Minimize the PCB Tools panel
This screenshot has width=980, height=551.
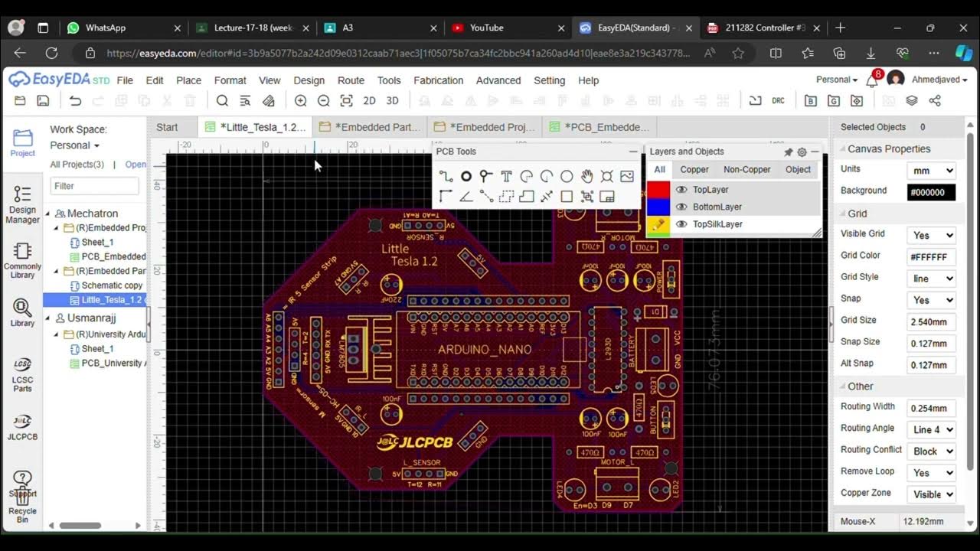coord(633,152)
